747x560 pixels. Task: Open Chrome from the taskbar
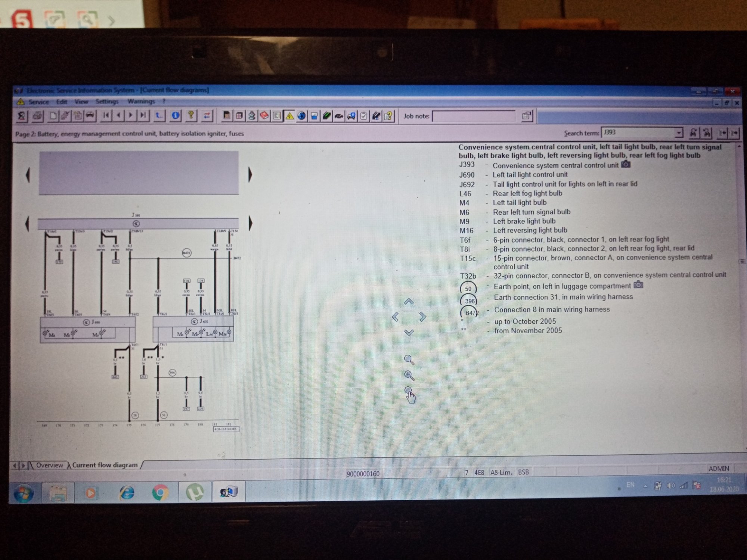pyautogui.click(x=160, y=493)
